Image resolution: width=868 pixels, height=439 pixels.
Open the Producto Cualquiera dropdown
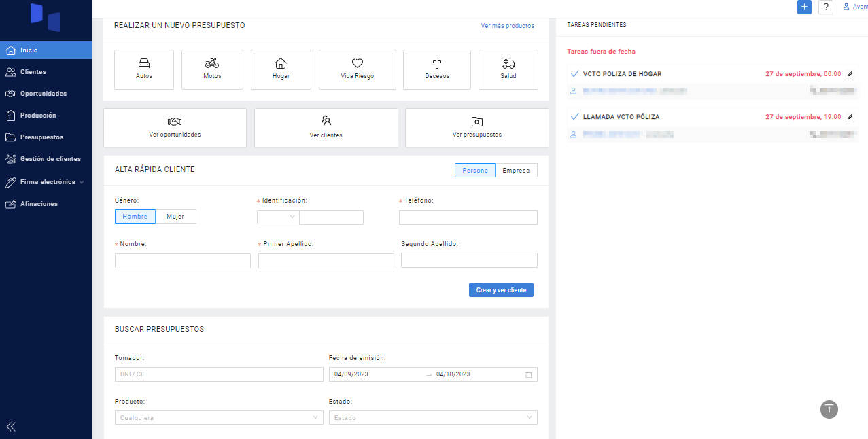coord(219,418)
